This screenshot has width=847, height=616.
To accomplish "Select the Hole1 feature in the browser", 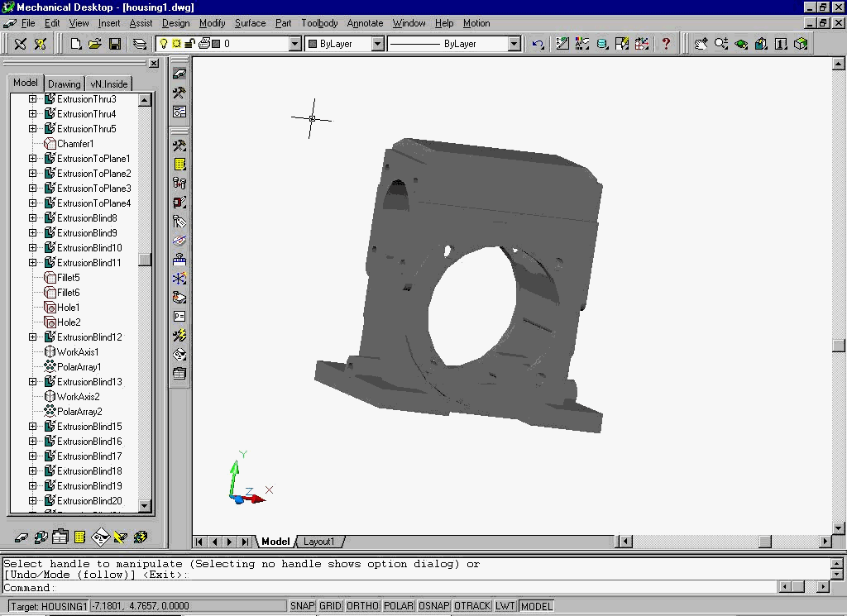I will [69, 308].
